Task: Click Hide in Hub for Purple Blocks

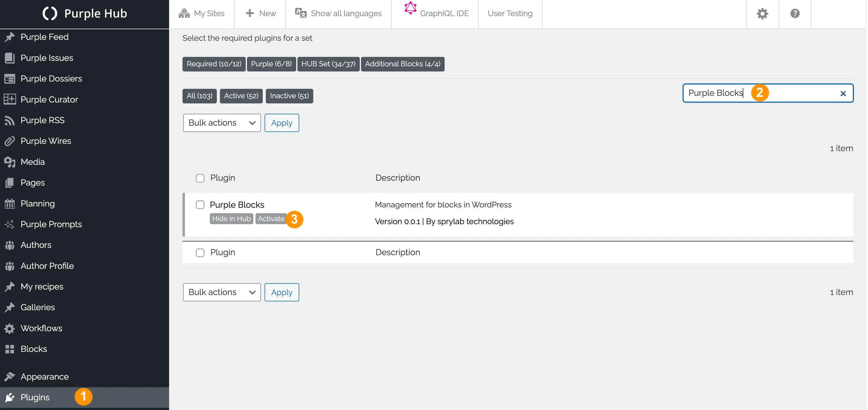Action: coord(231,219)
